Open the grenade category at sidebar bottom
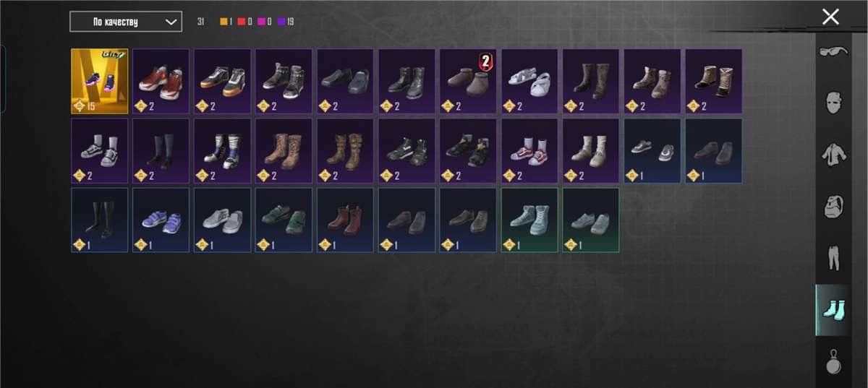Viewport: 868px width, 388px height. [x=833, y=361]
